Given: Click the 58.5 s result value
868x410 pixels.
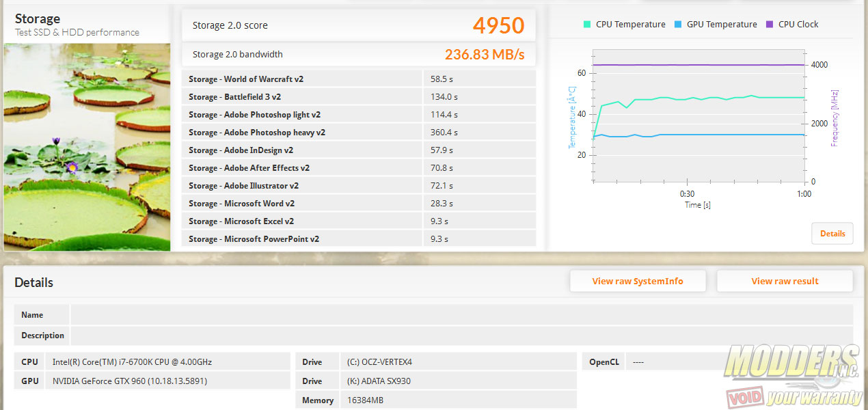Looking at the screenshot, I should point(442,79).
